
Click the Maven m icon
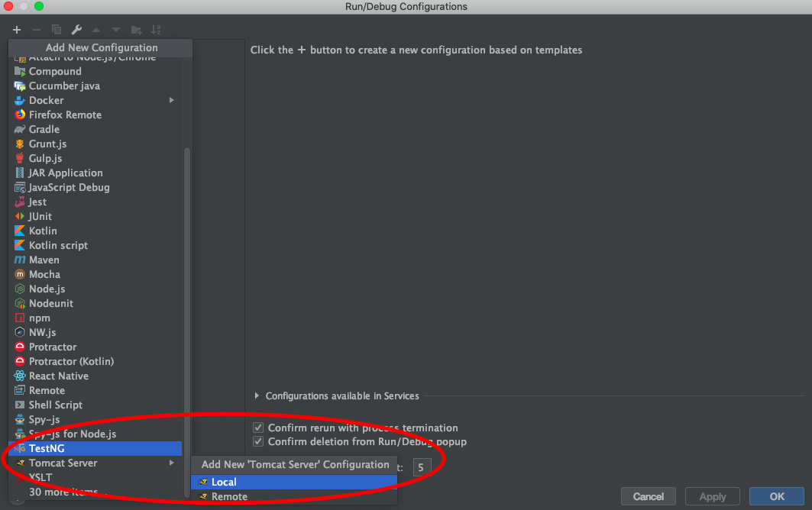pos(20,260)
